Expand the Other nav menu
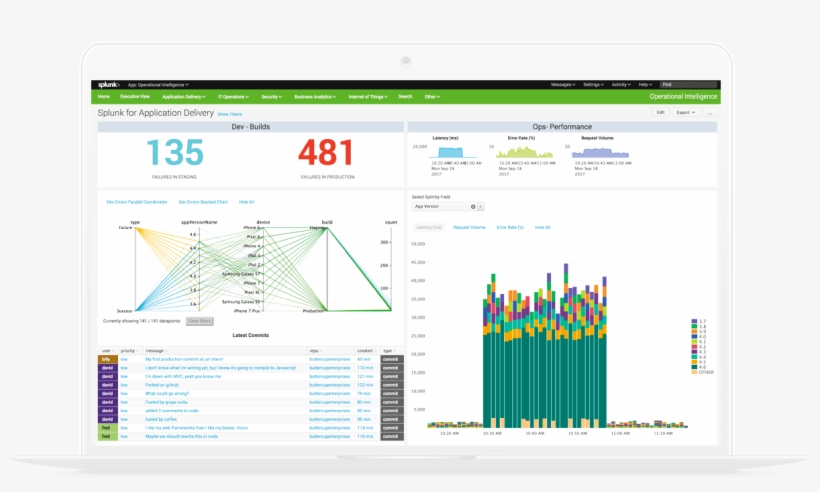This screenshot has height=492, width=820. click(432, 97)
